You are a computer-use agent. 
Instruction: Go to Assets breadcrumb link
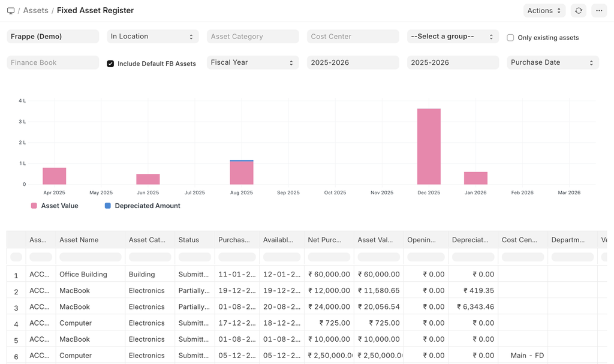pyautogui.click(x=36, y=11)
